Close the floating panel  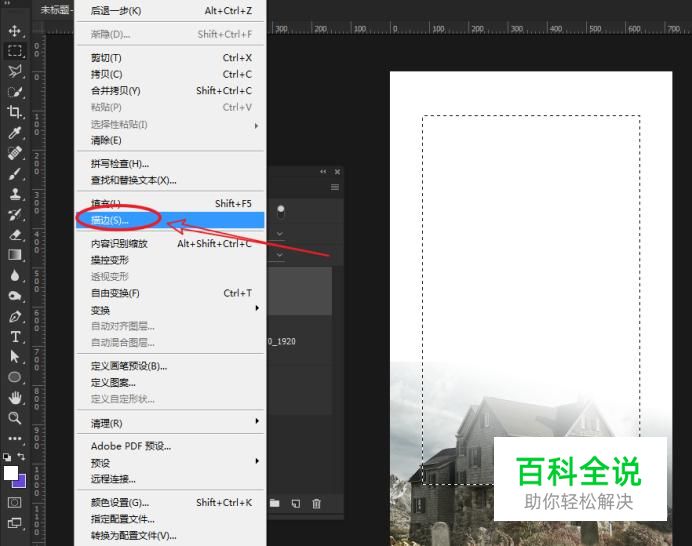(x=337, y=172)
